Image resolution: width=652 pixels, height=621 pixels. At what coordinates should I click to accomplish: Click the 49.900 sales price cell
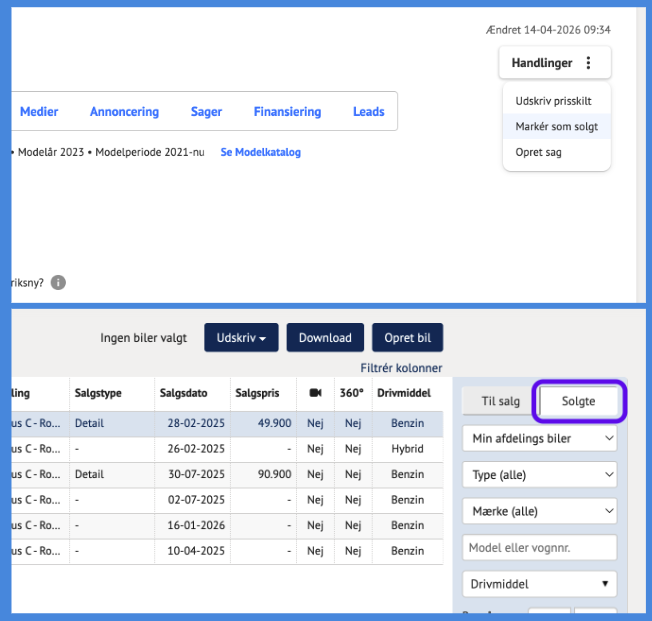point(274,423)
